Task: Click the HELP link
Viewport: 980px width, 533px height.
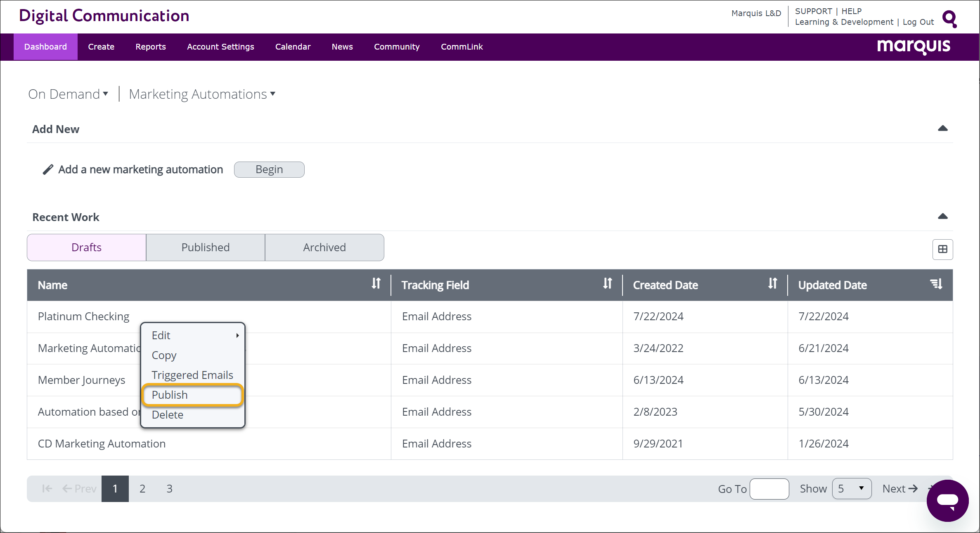Action: (x=852, y=11)
